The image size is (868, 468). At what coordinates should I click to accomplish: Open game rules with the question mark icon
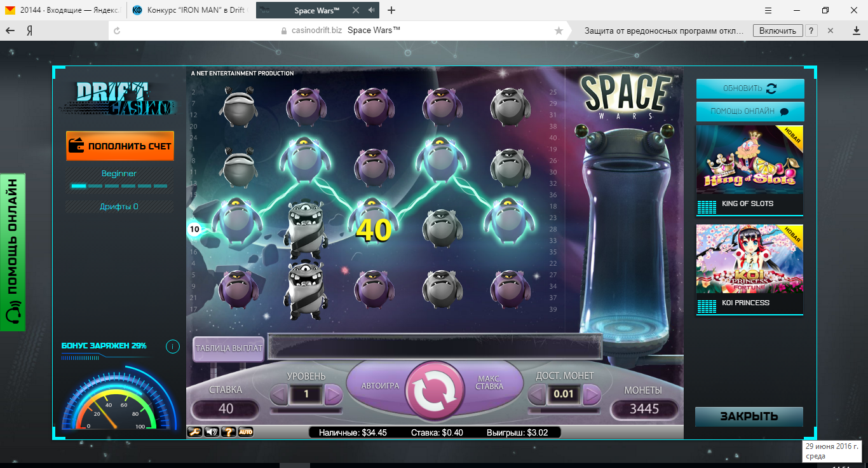pyautogui.click(x=229, y=432)
